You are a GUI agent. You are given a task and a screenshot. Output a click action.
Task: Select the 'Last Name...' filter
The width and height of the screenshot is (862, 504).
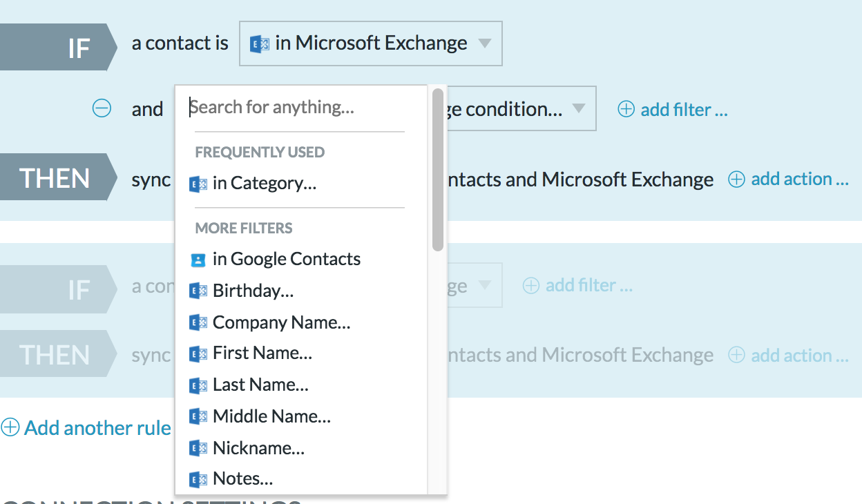tap(261, 385)
